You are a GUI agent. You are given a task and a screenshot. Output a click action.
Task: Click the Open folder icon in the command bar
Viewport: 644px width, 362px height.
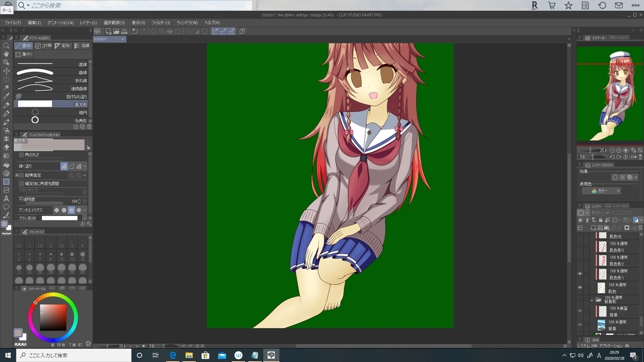[x=115, y=31]
